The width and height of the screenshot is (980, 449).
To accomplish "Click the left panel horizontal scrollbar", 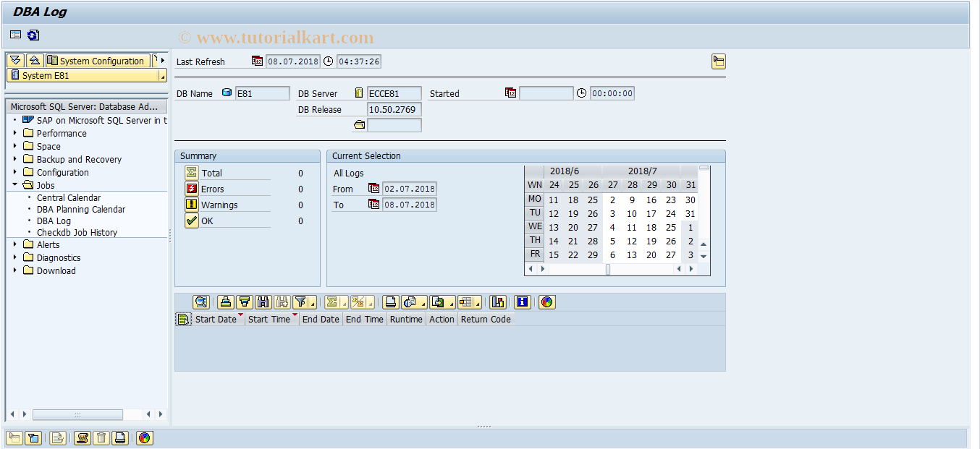I will (77, 414).
